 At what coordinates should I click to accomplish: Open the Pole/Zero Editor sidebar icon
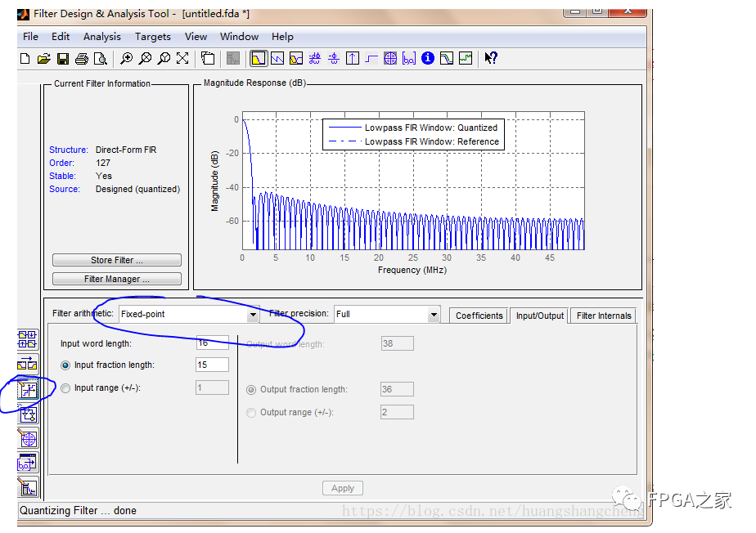(x=28, y=439)
